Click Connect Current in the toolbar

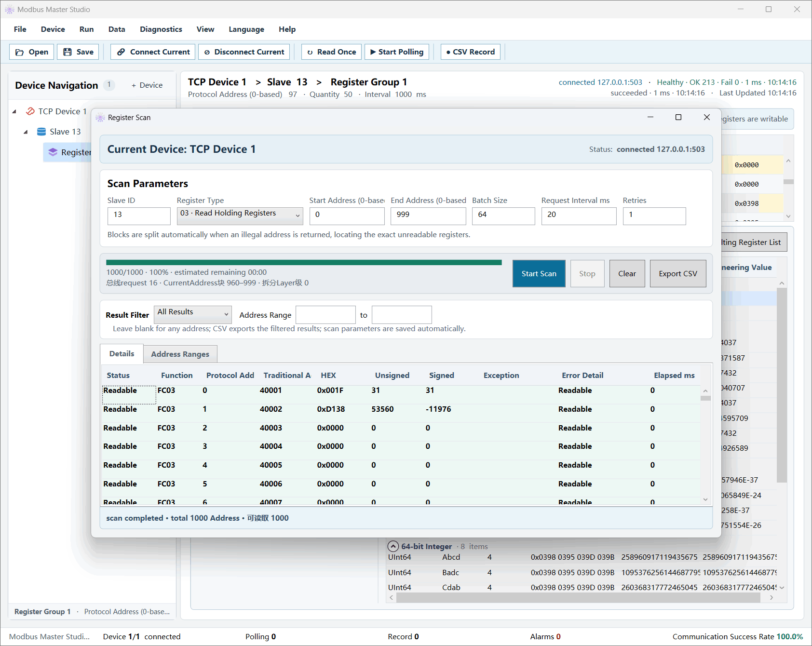coord(153,52)
